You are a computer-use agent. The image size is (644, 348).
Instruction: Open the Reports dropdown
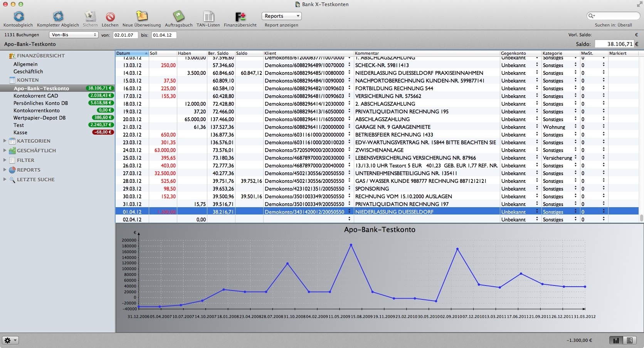[281, 16]
